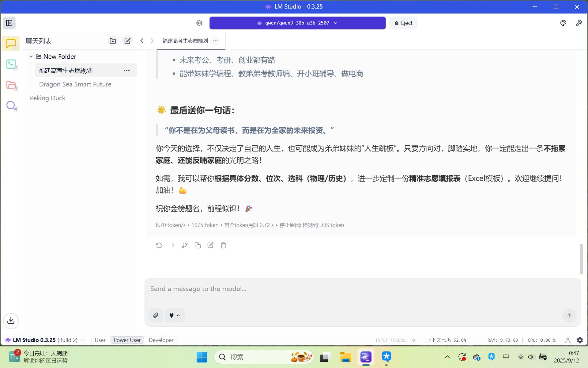Collapse the New Folder tree

(31, 57)
